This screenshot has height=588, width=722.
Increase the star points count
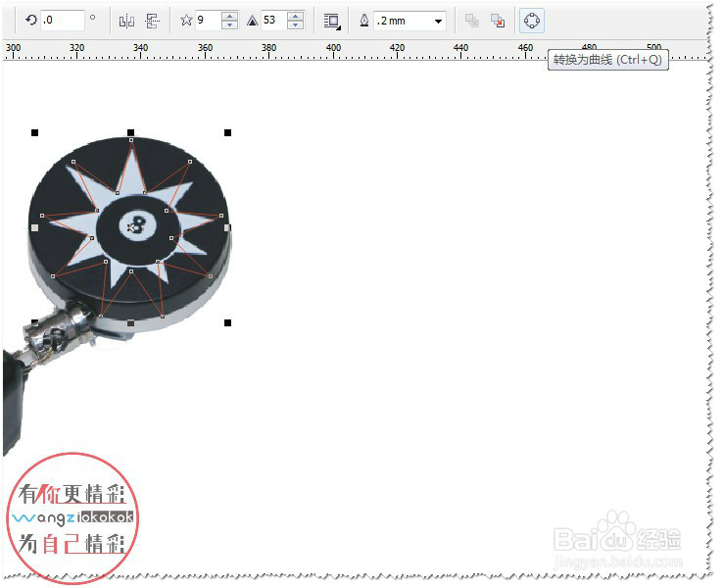click(229, 16)
